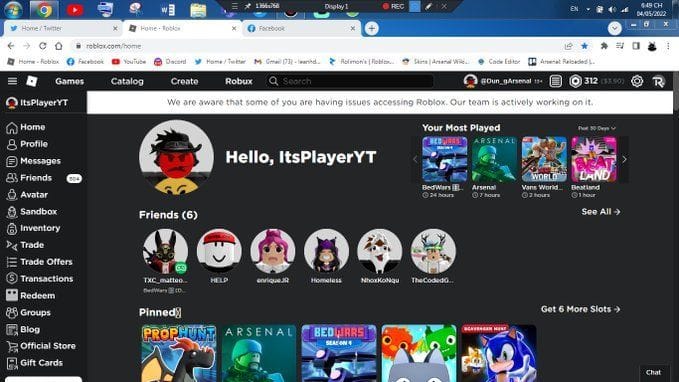This screenshot has width=679, height=382.
Task: Open pinned Arsenal game thumbnail
Action: point(259,353)
